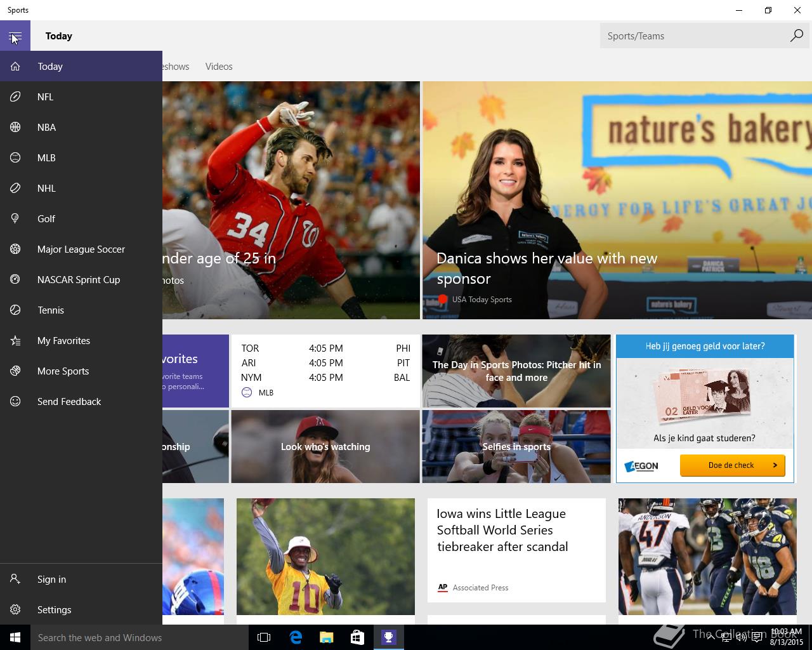Click the Doe de check ad button

click(x=733, y=465)
